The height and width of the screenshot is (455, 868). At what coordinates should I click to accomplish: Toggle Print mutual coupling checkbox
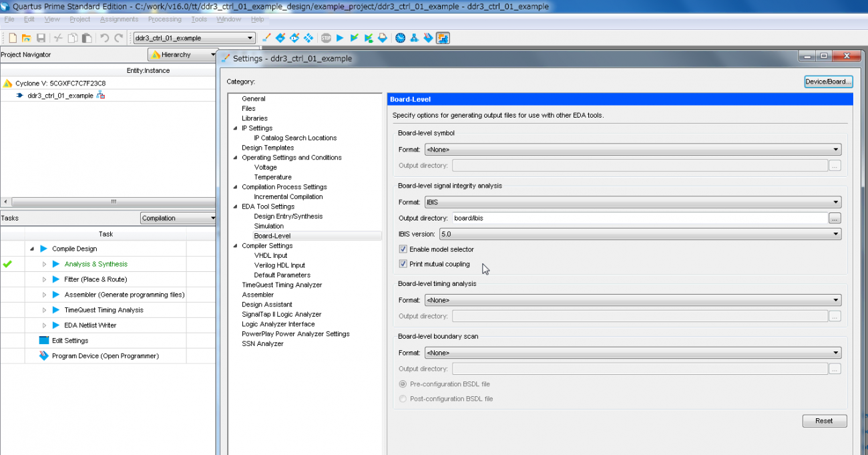(403, 264)
